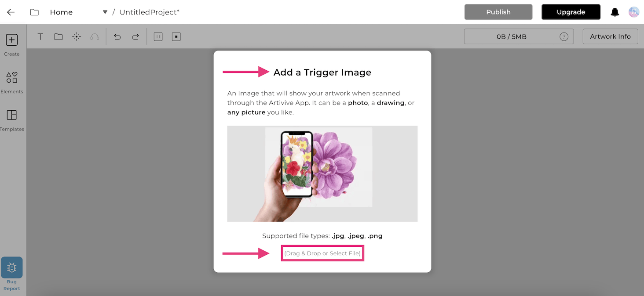Click the trigger image example illustration
This screenshot has width=644, height=296.
(322, 173)
